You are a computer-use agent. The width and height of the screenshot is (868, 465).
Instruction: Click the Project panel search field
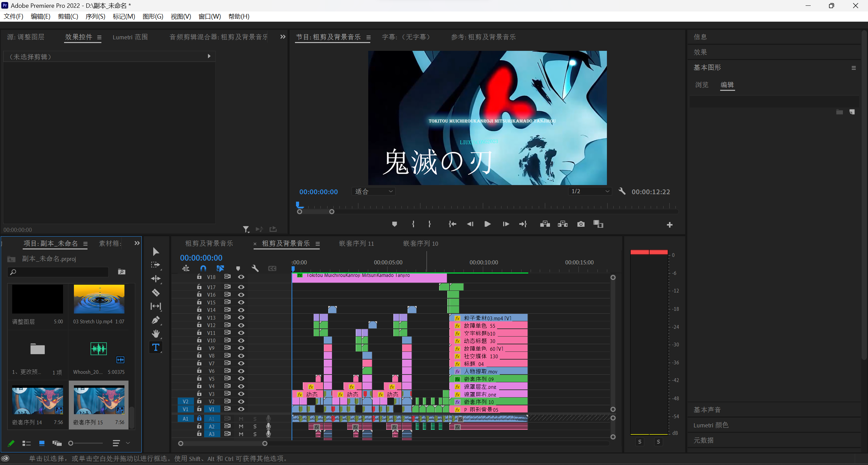[x=58, y=272]
